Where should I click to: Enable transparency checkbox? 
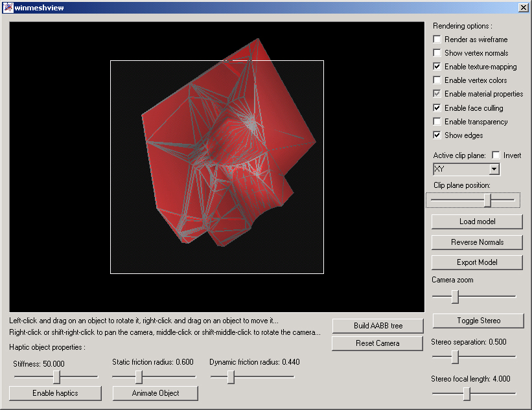437,122
